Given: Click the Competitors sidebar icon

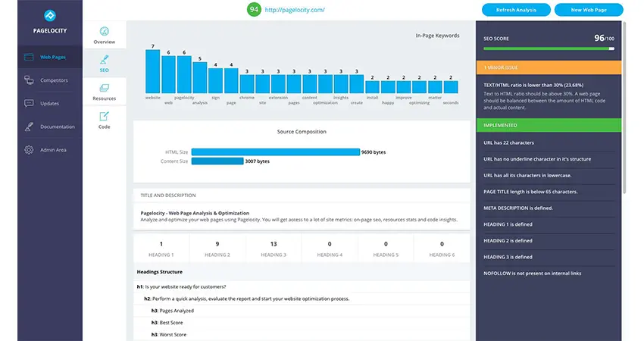Looking at the screenshot, I should click(29, 80).
